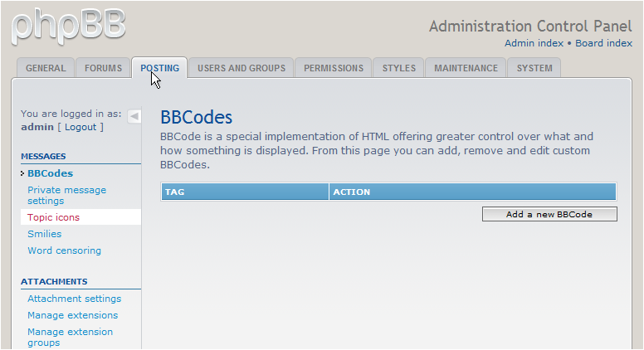
Task: Open Private message settings
Action: pyautogui.click(x=66, y=195)
